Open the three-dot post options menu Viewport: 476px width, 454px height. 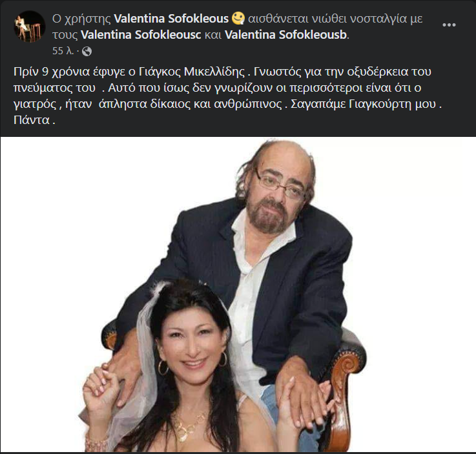pyautogui.click(x=449, y=25)
